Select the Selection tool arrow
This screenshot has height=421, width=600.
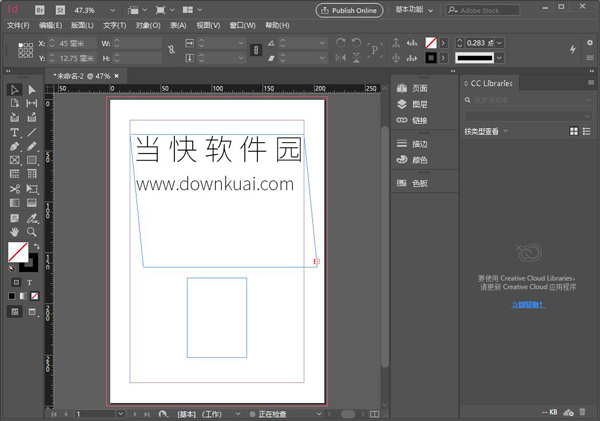(x=15, y=90)
